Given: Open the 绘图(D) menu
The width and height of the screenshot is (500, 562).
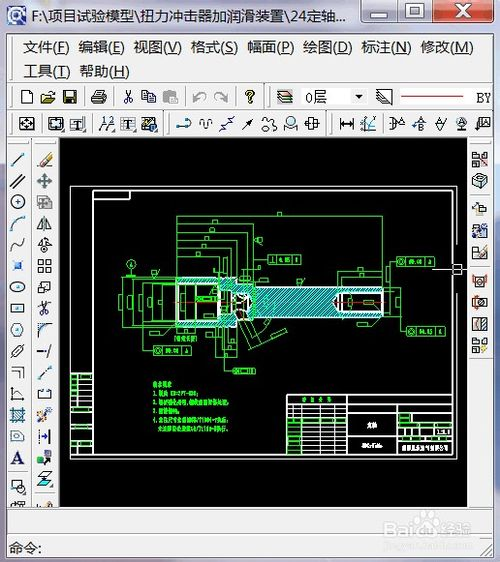Looking at the screenshot, I should pos(327,48).
